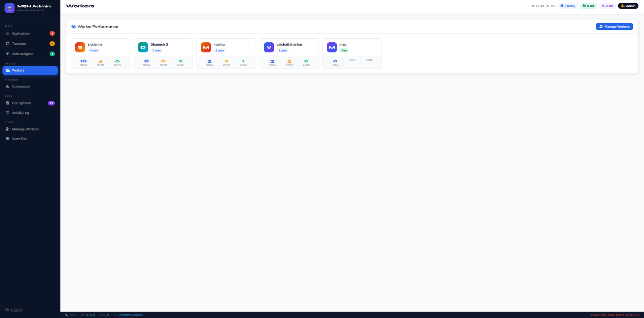
Task: Click the MSH Admin bank logo icon
Action: coord(10,8)
